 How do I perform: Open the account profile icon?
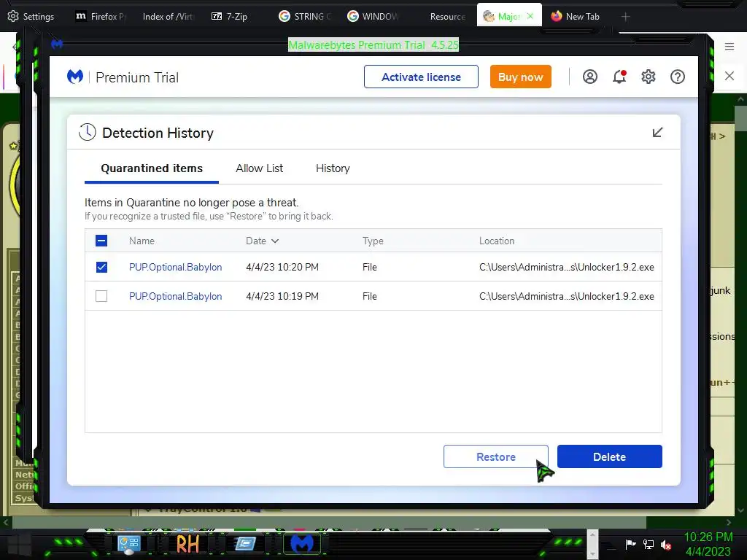coord(589,77)
